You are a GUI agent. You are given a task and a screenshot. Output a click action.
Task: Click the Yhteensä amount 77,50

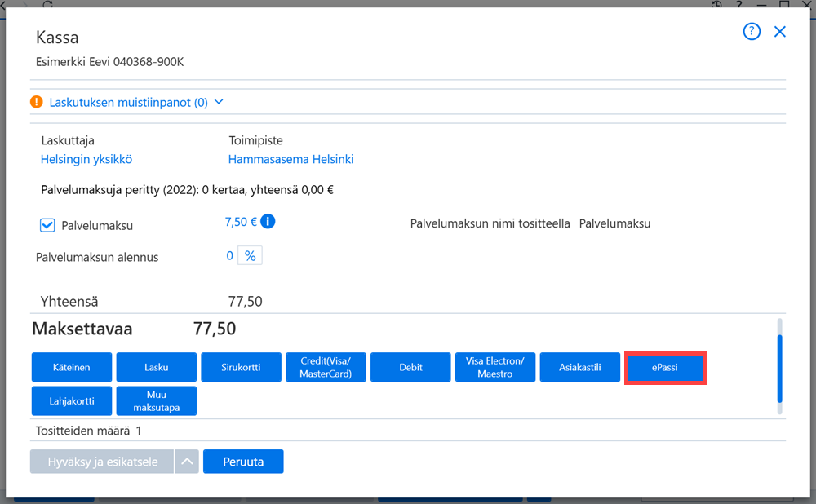click(x=245, y=301)
